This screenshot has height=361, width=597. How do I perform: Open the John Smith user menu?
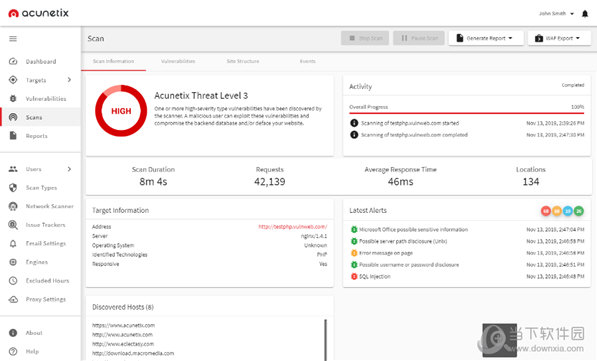pos(556,14)
